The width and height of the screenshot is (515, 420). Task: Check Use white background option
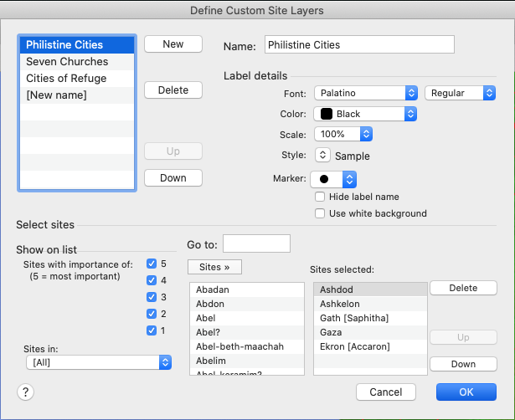(x=320, y=213)
